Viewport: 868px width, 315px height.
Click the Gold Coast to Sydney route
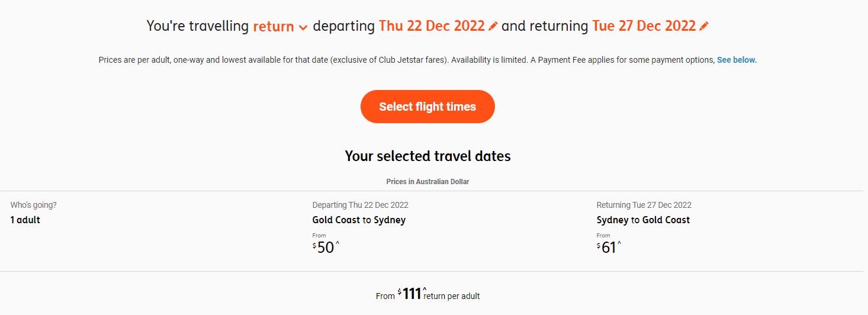pos(359,220)
